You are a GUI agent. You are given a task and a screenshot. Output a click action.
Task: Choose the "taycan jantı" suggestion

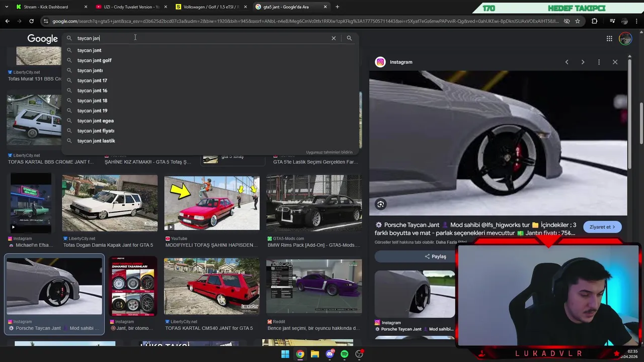tap(210, 70)
